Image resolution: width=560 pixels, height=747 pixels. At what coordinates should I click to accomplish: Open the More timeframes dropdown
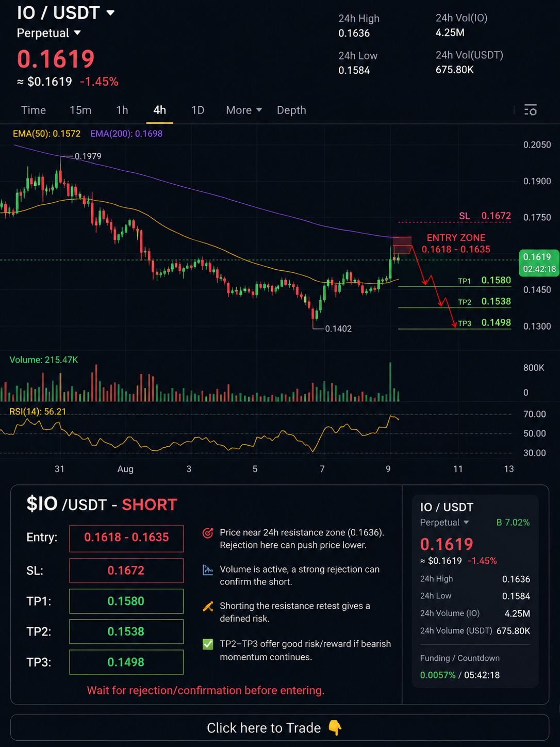pos(244,110)
